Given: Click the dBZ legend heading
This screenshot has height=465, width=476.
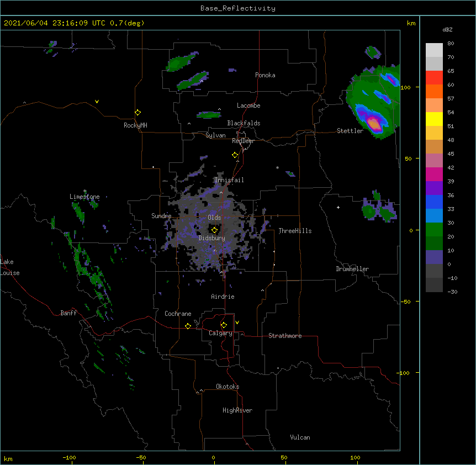Looking at the screenshot, I should pyautogui.click(x=447, y=30).
